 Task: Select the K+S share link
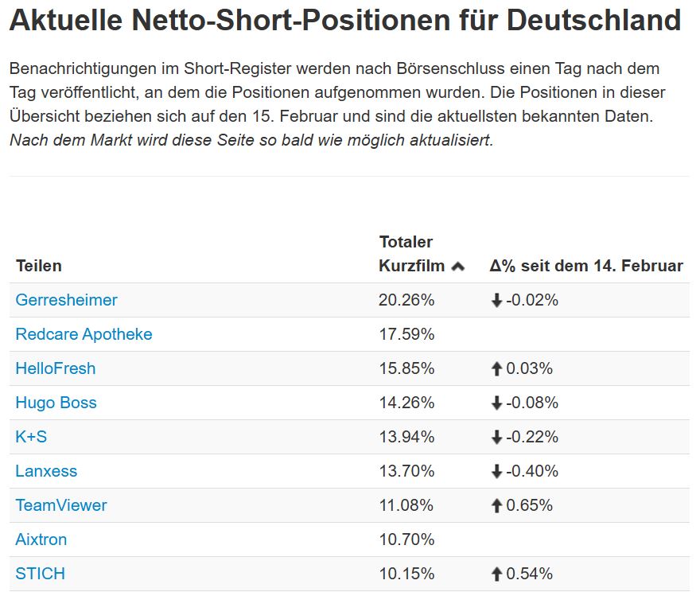pos(31,437)
